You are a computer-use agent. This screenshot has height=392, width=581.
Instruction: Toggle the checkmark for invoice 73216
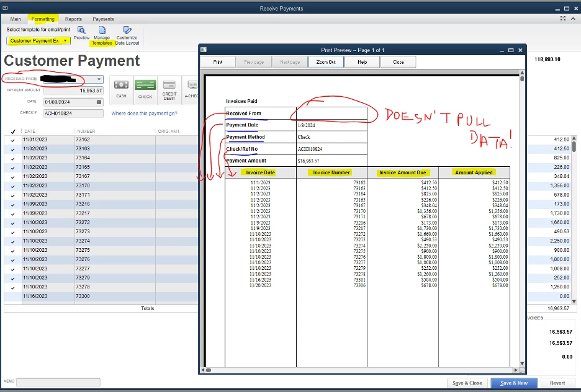[x=13, y=205]
